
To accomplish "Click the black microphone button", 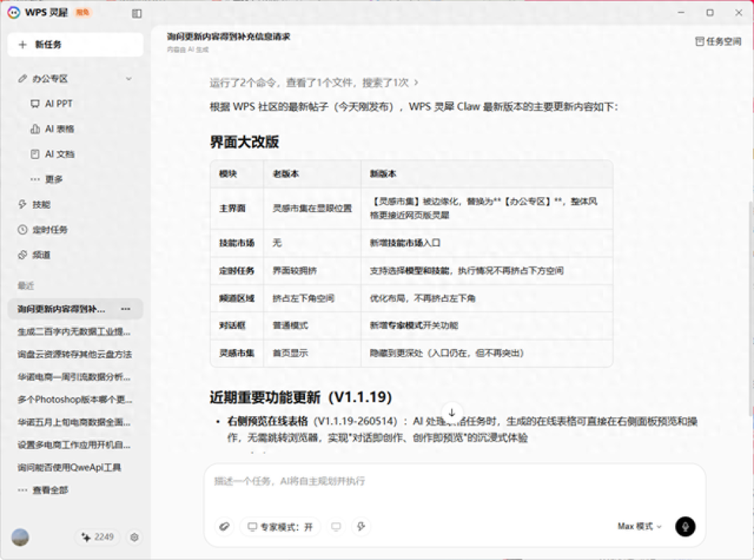I will tap(686, 526).
